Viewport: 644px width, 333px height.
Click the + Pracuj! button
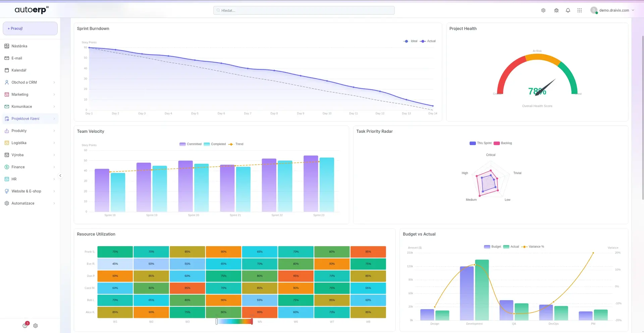coord(30,28)
